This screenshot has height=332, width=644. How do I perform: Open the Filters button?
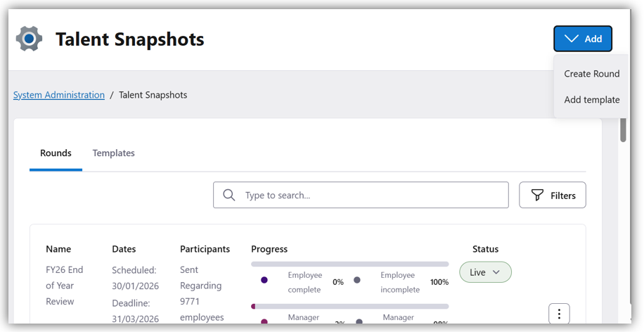click(553, 196)
